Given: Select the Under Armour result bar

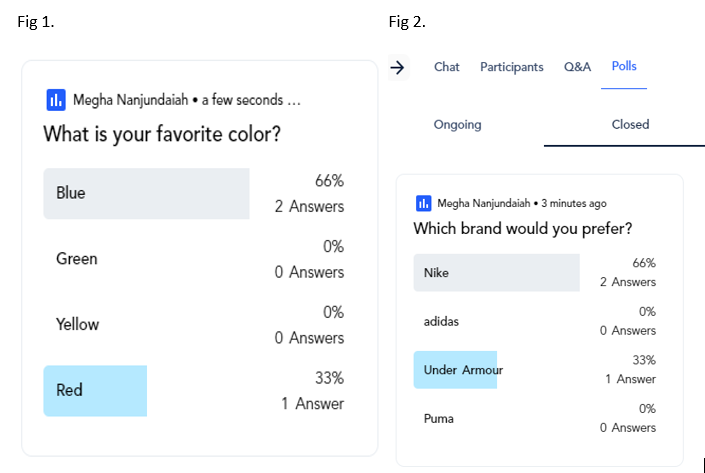Looking at the screenshot, I should pos(455,370).
